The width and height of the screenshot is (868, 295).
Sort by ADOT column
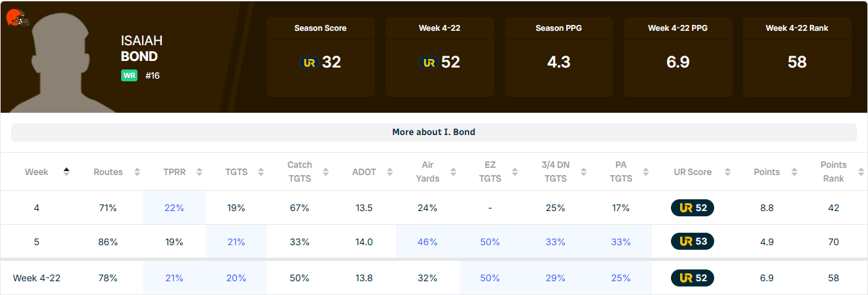coord(390,172)
